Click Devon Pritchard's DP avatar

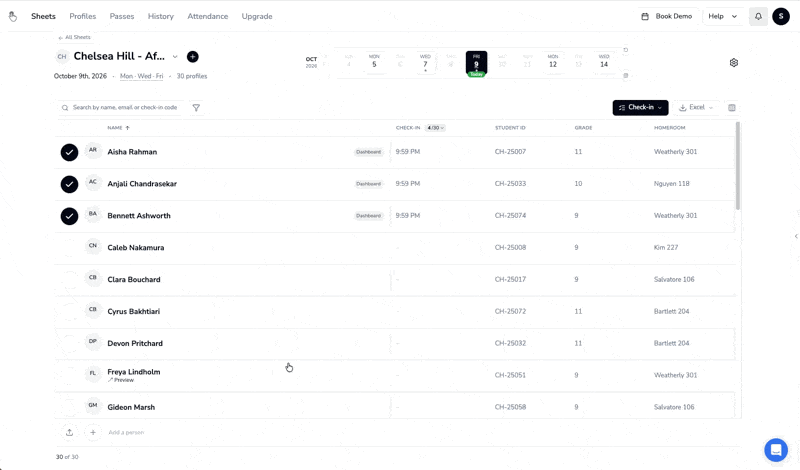(93, 342)
